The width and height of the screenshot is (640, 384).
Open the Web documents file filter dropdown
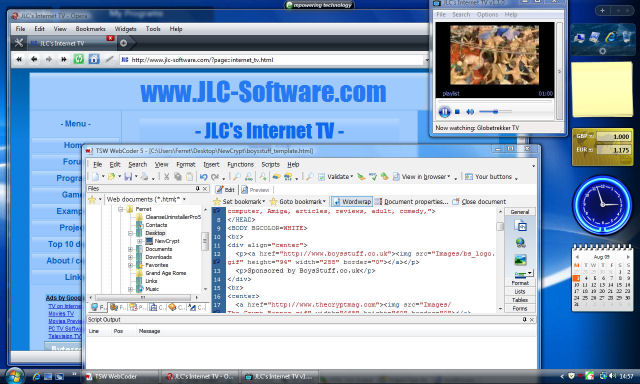point(146,199)
